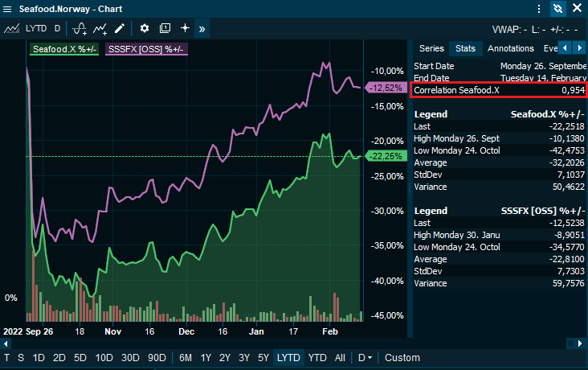Open the D interval dropdown at bottom
This screenshot has height=370, width=588.
[365, 357]
